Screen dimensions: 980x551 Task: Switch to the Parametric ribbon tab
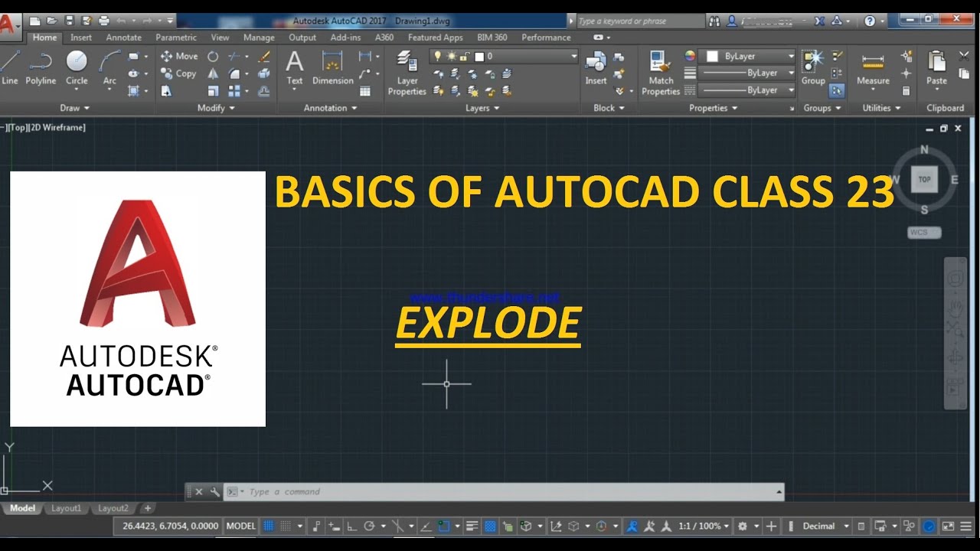177,37
